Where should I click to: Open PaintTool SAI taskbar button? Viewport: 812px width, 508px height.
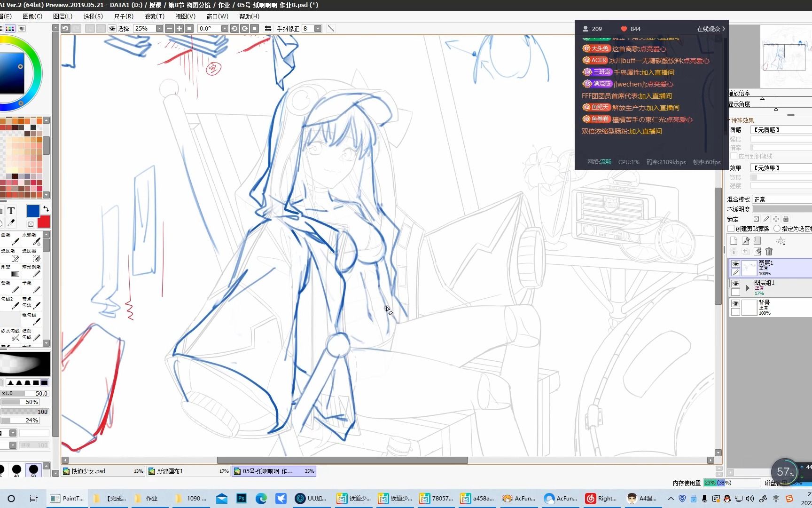[67, 498]
